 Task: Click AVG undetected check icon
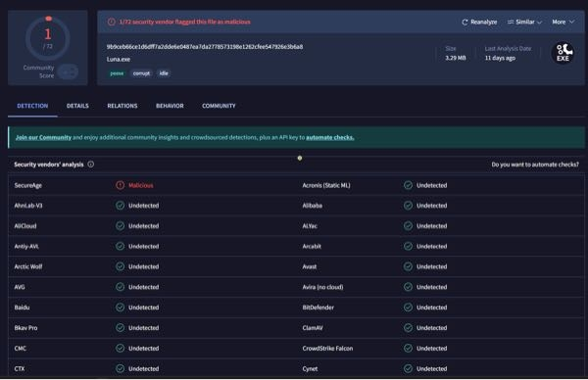(x=120, y=287)
